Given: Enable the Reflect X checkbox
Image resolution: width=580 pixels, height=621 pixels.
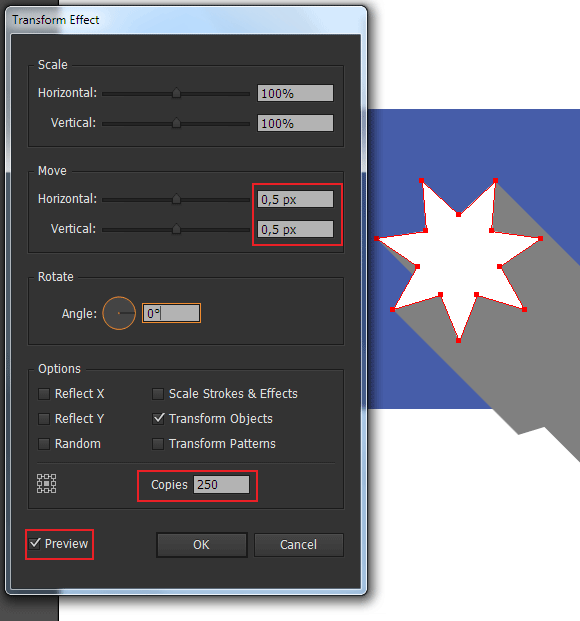Looking at the screenshot, I should click(x=44, y=394).
